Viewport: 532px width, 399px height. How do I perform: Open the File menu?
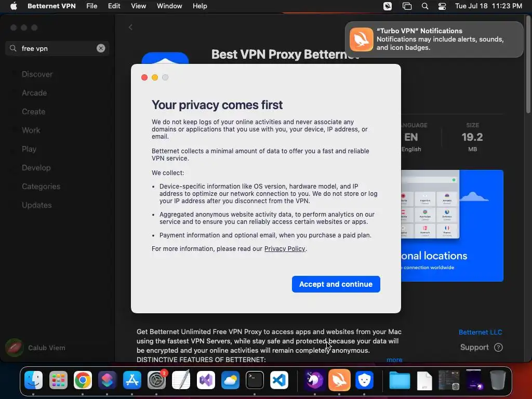click(91, 6)
